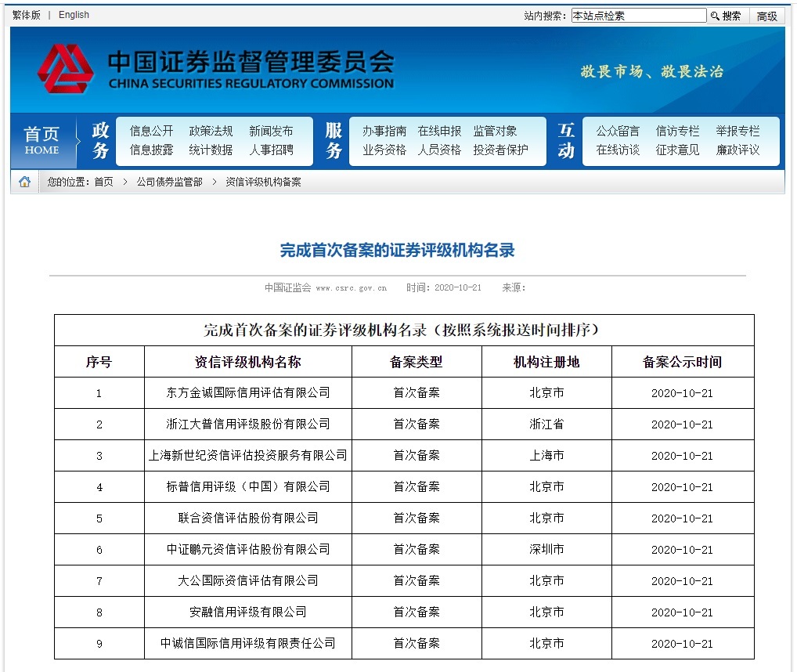Select 大公国际资信评估有限公司 cell
This screenshot has height=672, width=797.
[x=247, y=580]
